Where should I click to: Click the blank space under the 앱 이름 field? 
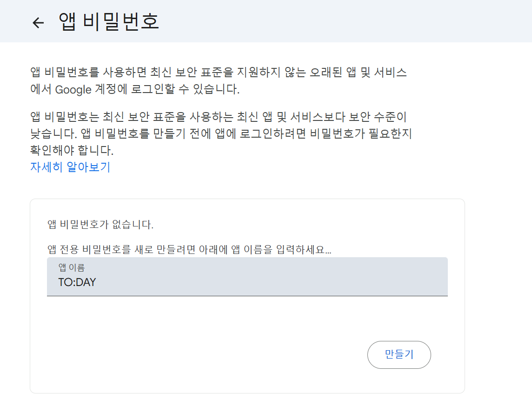(x=247, y=317)
